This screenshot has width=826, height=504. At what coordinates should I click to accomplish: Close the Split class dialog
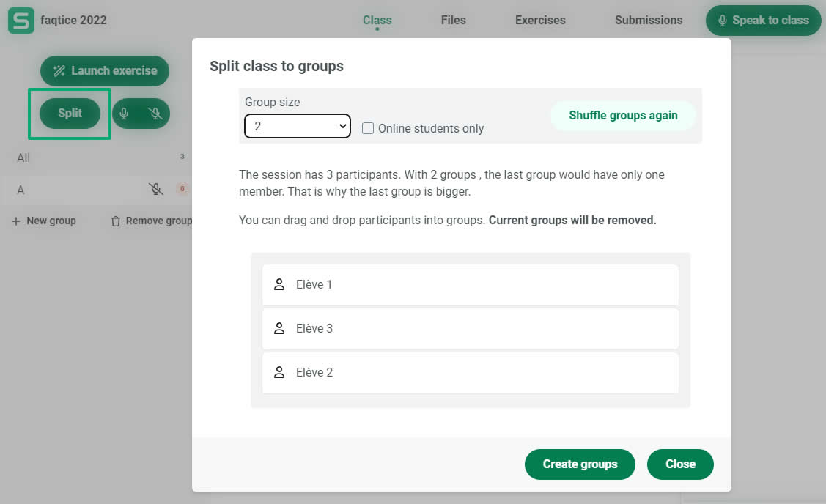pos(679,464)
